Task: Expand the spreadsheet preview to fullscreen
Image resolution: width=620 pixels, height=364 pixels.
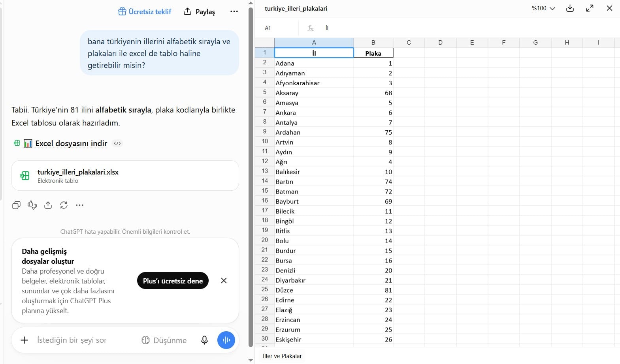Action: [590, 8]
